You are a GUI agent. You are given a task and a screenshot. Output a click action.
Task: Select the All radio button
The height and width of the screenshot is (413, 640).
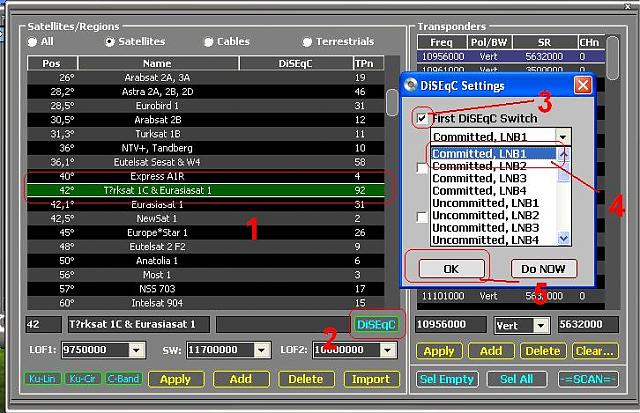tap(32, 42)
